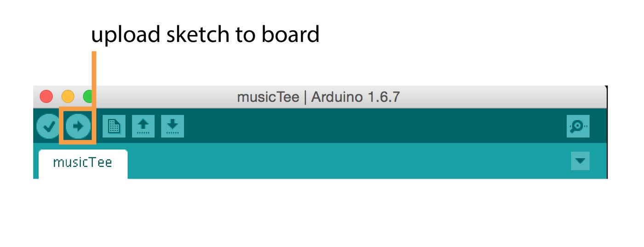Minimize the window with the yellow button
The height and width of the screenshot is (247, 644).
click(x=68, y=97)
